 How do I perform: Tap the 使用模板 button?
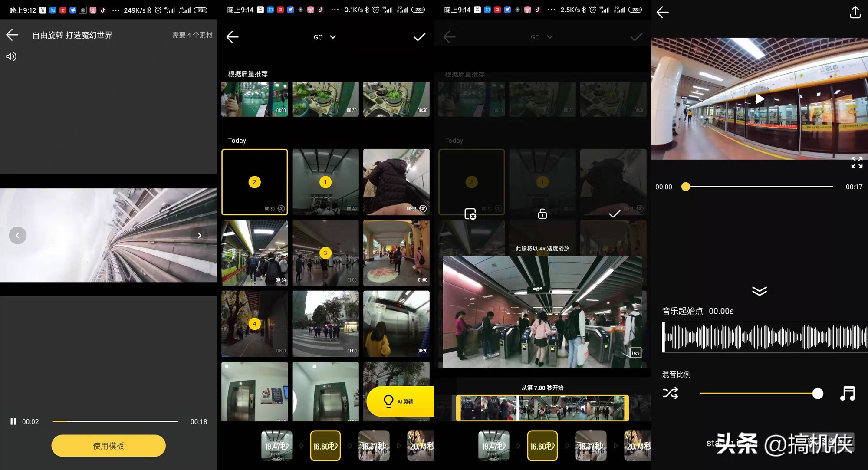tap(108, 445)
